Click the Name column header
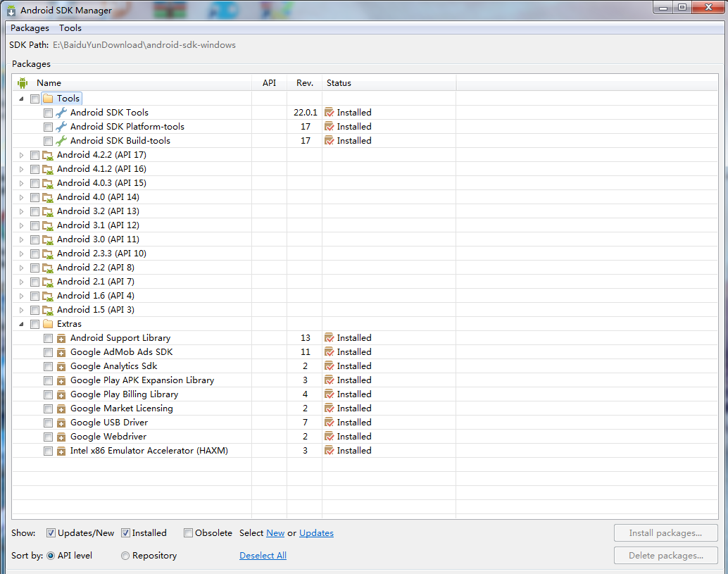 pyautogui.click(x=132, y=82)
